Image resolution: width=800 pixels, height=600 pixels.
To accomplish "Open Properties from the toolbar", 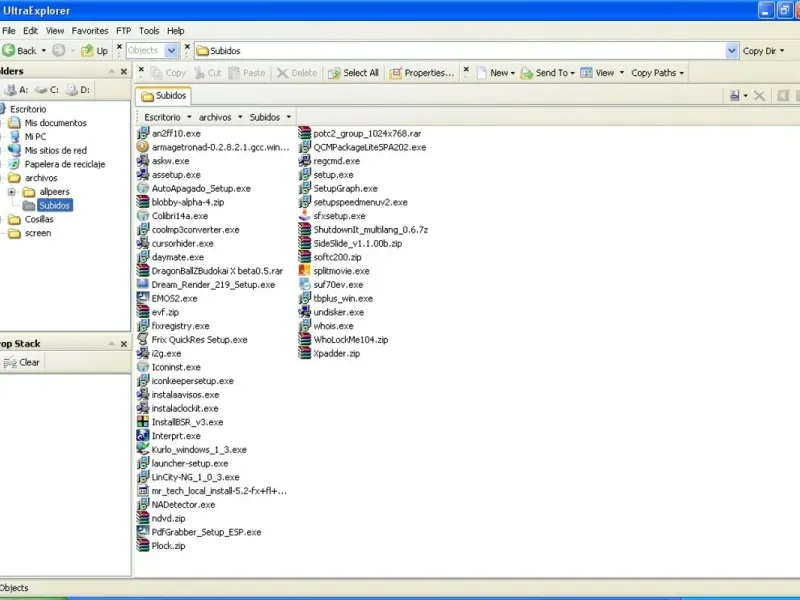I will pyautogui.click(x=421, y=73).
